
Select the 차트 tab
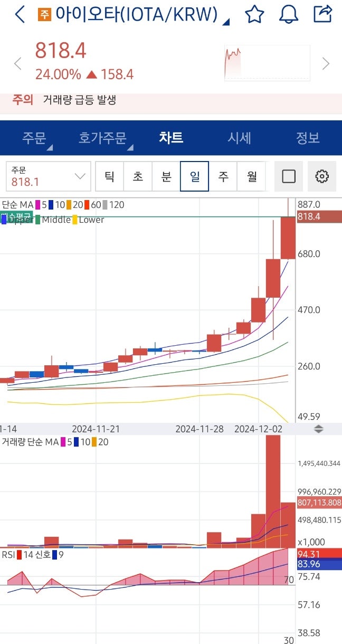[171, 138]
